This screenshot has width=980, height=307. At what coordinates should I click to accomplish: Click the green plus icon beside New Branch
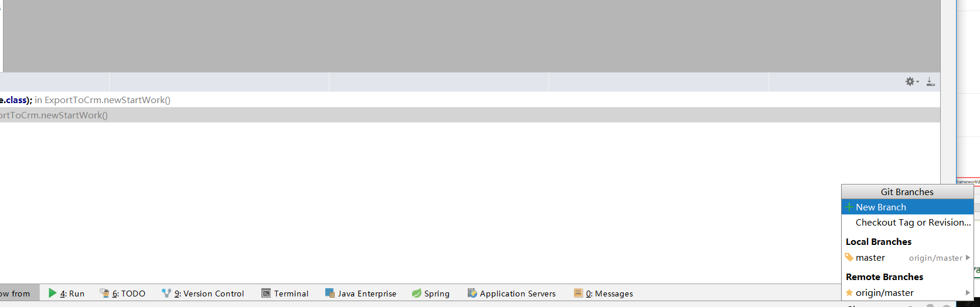pos(849,207)
